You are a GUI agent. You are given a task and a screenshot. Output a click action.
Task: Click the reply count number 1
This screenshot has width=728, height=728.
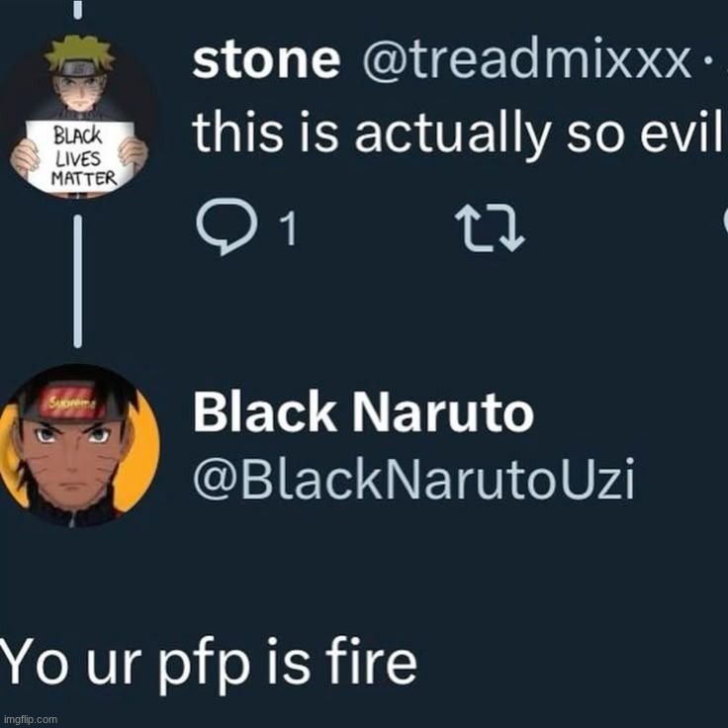click(x=288, y=227)
